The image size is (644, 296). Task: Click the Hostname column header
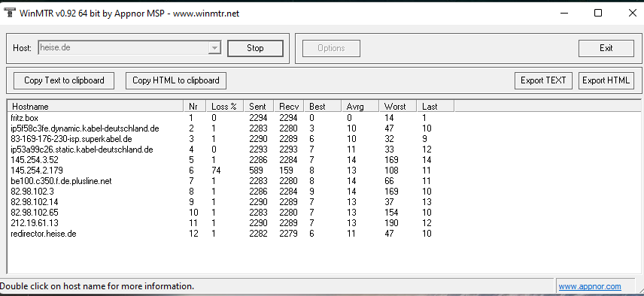coord(96,106)
